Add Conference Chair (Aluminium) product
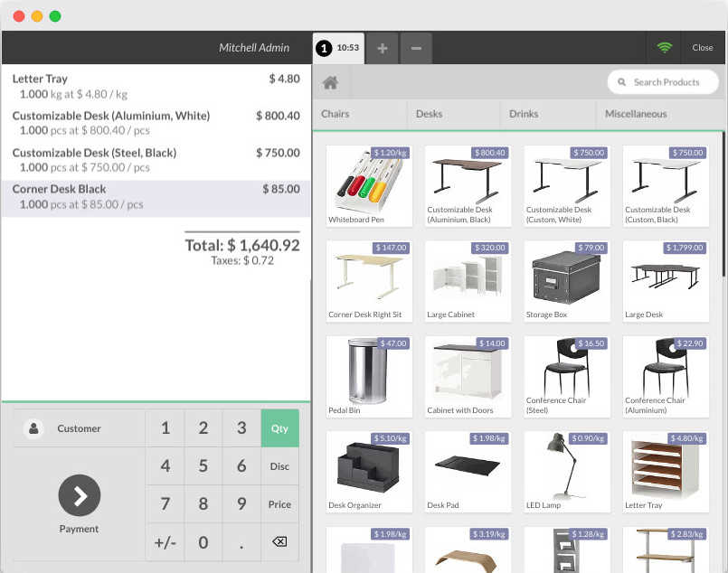The width and height of the screenshot is (728, 573). [666, 377]
